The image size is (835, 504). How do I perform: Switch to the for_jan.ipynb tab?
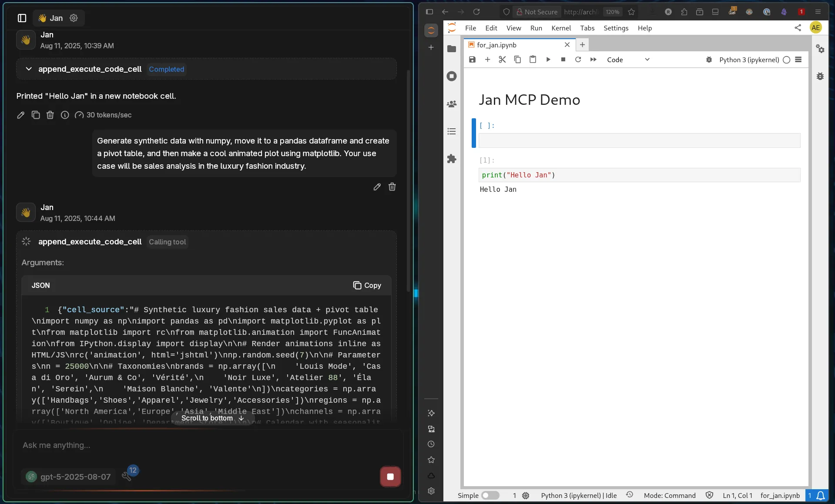coord(496,45)
